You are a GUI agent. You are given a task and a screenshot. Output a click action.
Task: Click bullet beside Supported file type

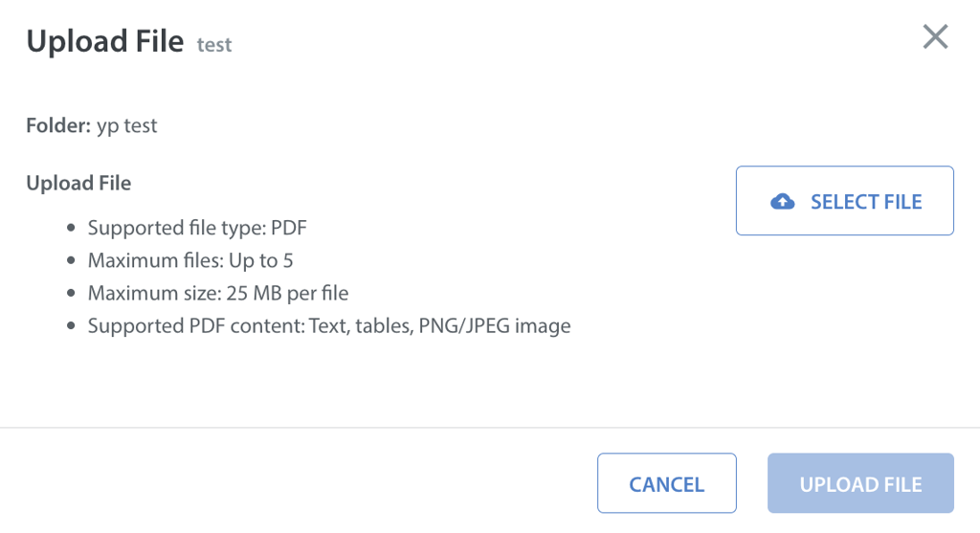pos(71,229)
